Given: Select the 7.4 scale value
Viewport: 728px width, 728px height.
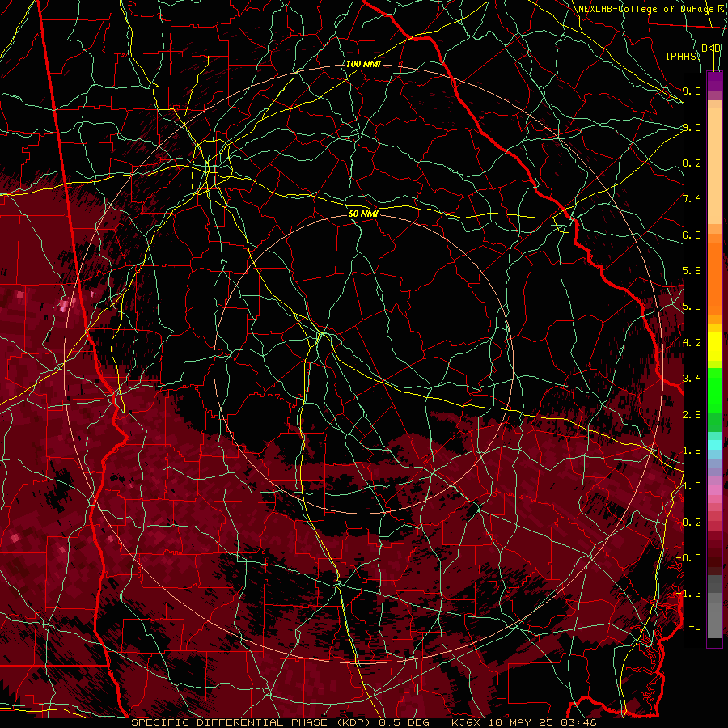Looking at the screenshot, I should click(692, 199).
